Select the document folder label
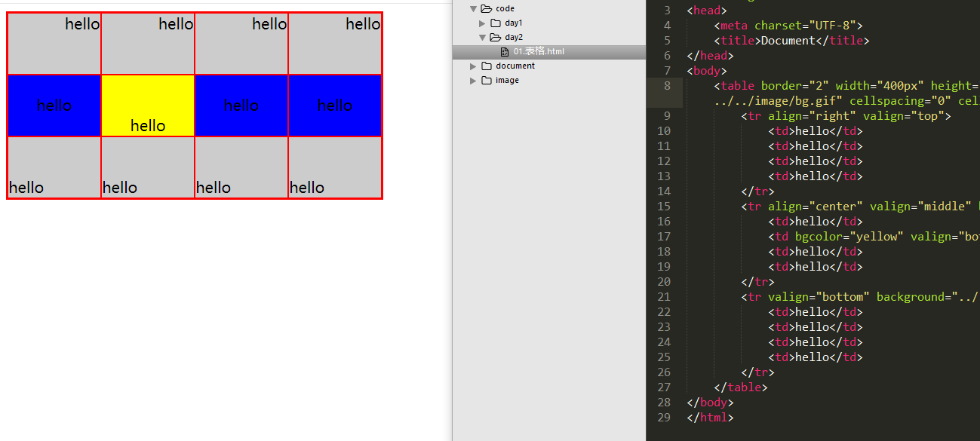 [x=515, y=66]
